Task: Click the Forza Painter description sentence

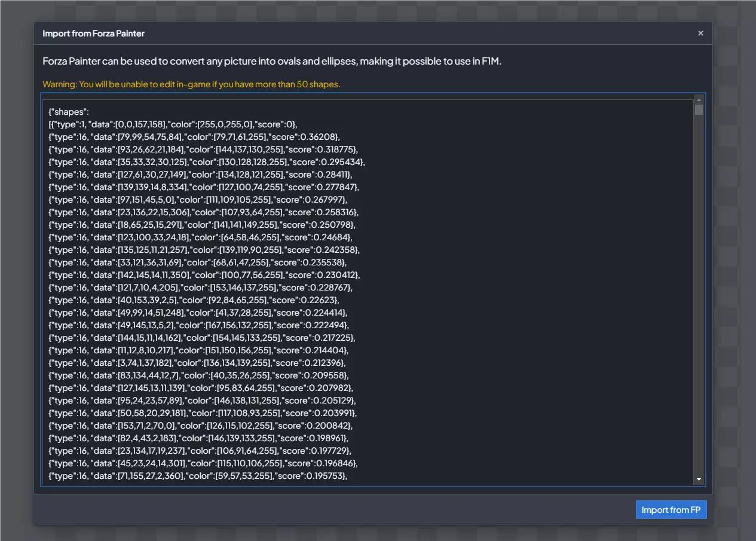Action: tap(272, 61)
